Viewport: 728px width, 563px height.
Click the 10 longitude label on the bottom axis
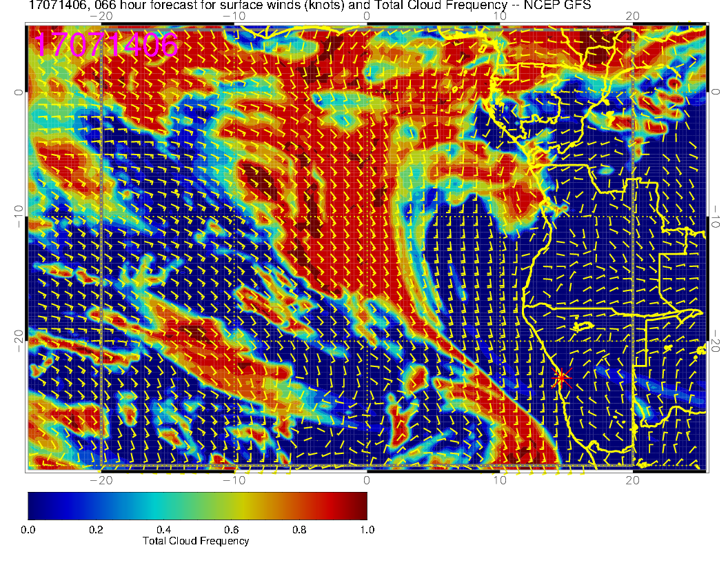(x=500, y=480)
